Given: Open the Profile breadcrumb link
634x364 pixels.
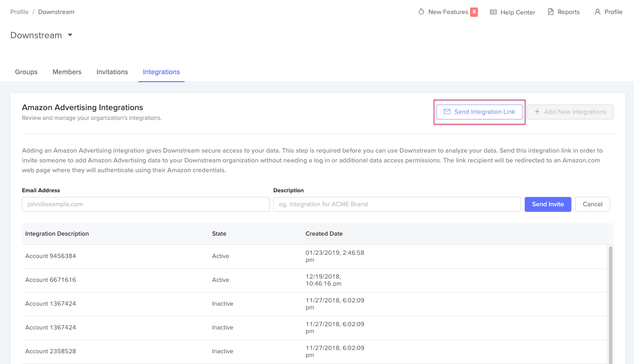Looking at the screenshot, I should [19, 12].
